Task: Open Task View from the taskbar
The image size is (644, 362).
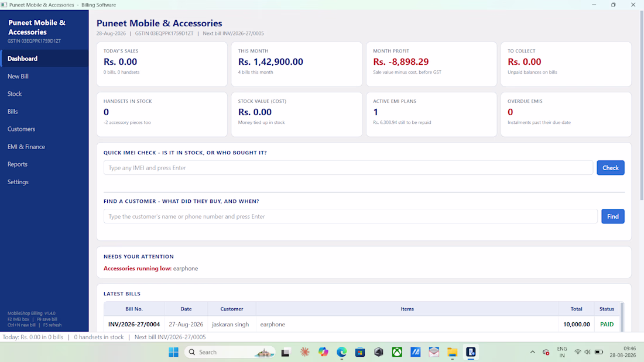Action: coord(286,352)
